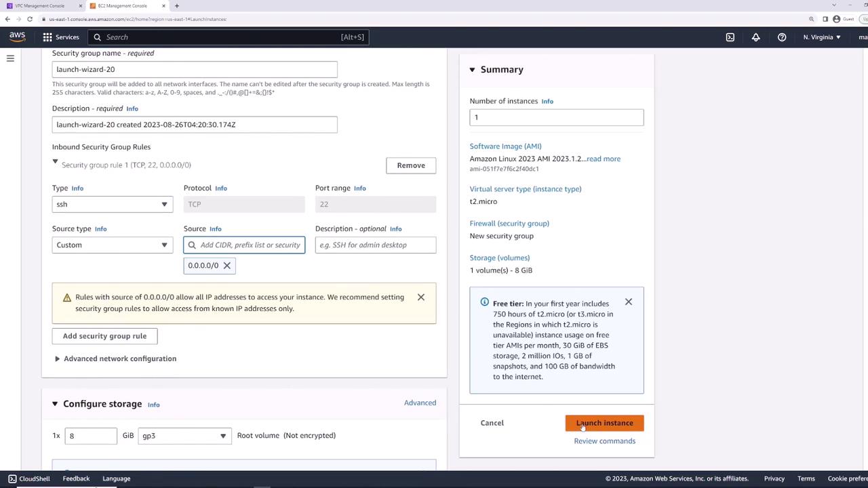The height and width of the screenshot is (488, 868).
Task: Click read more for the AMI
Action: tap(604, 159)
